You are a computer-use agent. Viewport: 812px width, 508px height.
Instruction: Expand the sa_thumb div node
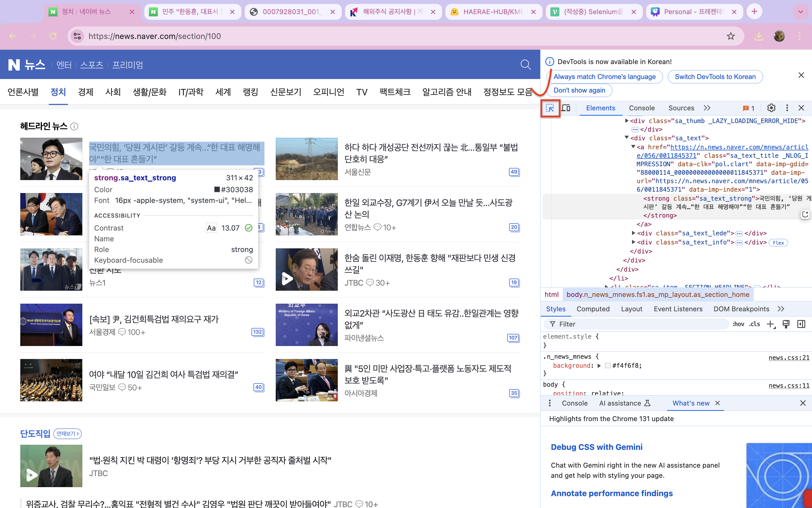[626, 121]
